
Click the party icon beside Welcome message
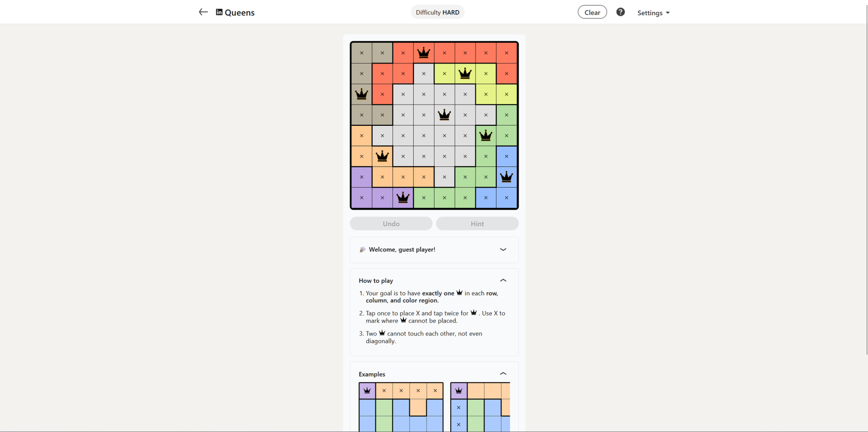pos(362,250)
